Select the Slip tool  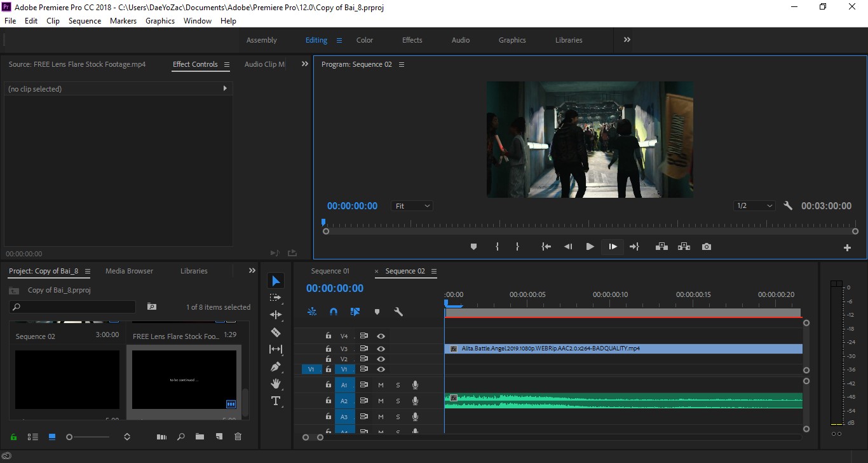click(x=276, y=349)
